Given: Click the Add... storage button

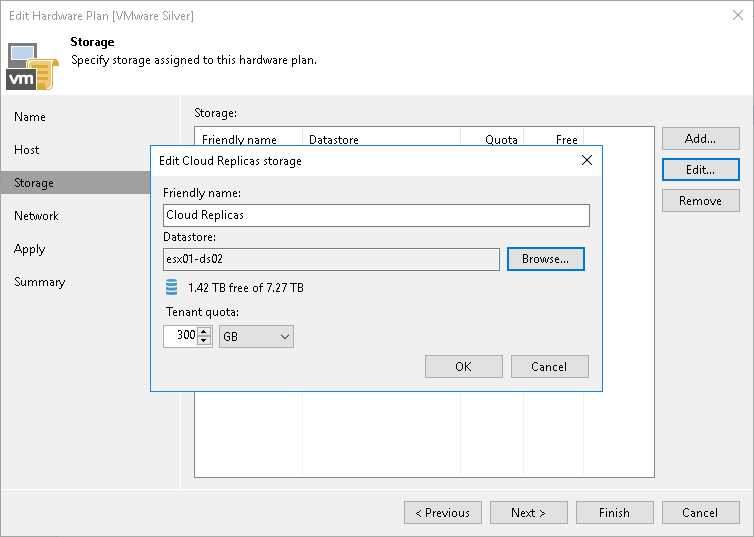Looking at the screenshot, I should tap(701, 139).
